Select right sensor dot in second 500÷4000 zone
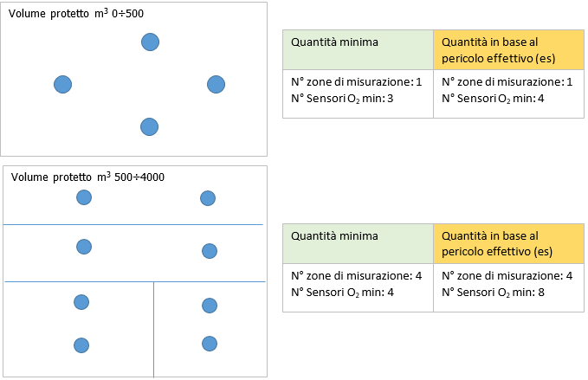The image size is (588, 380). (209, 251)
